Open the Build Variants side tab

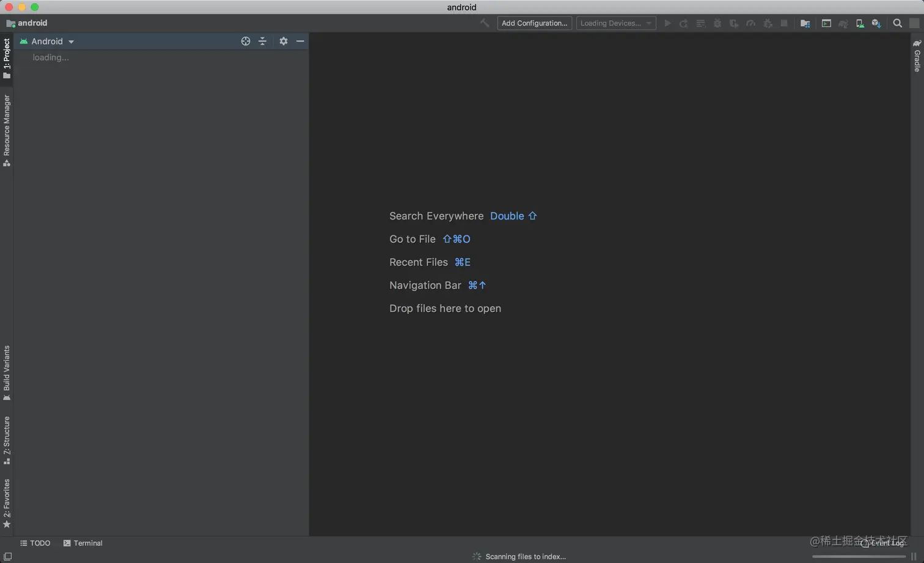pyautogui.click(x=7, y=373)
